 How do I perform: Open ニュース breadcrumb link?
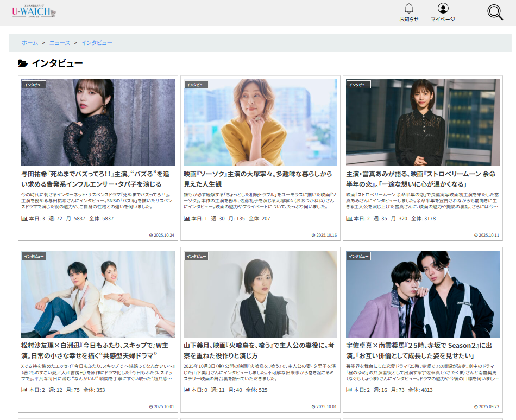(60, 43)
